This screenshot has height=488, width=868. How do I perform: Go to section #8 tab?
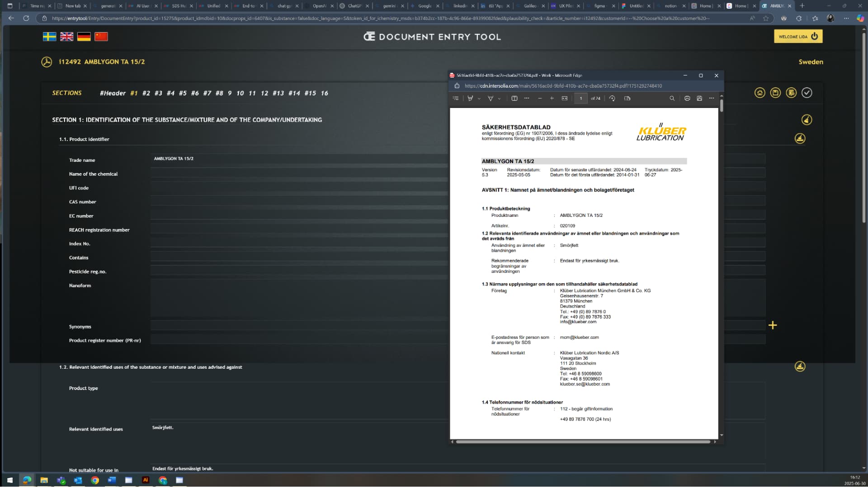tap(219, 93)
